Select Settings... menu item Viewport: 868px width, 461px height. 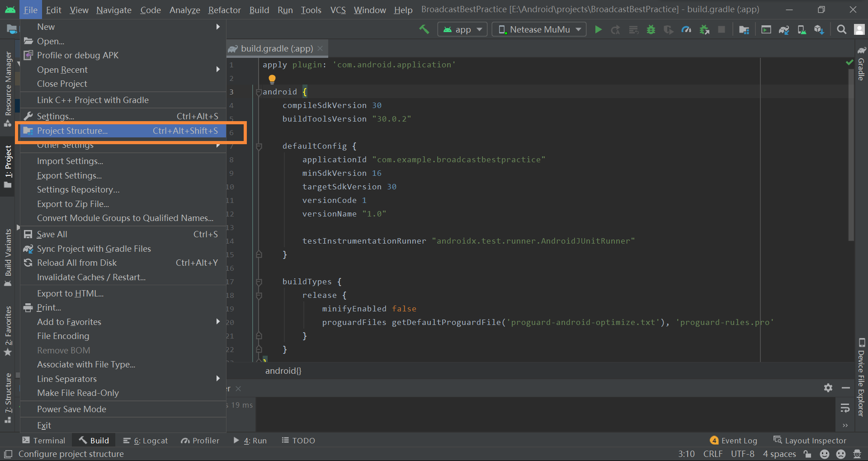coord(123,116)
